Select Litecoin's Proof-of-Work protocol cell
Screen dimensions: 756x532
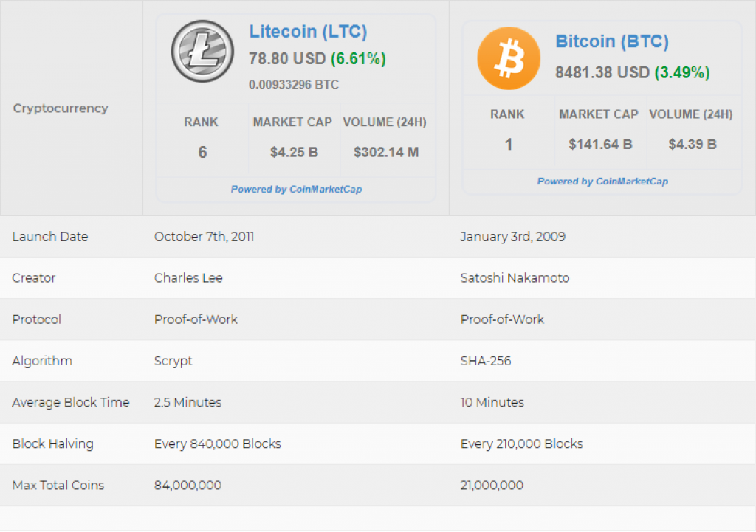click(x=196, y=319)
